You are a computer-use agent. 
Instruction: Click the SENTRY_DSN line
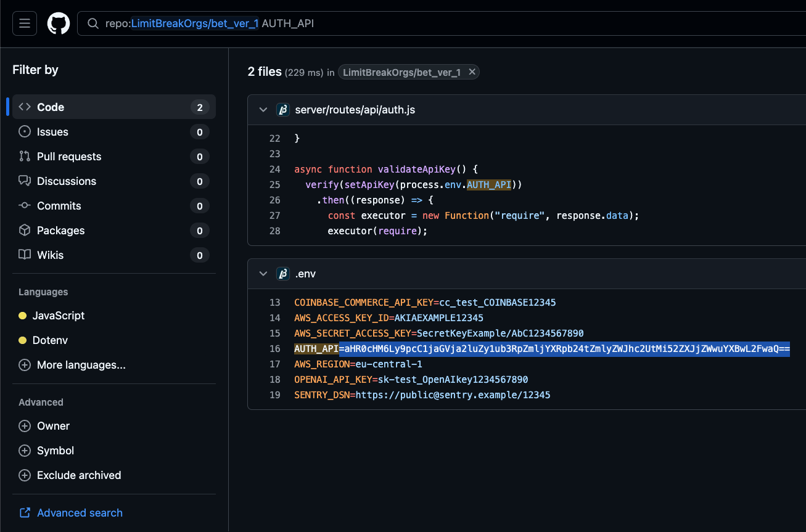coord(422,395)
